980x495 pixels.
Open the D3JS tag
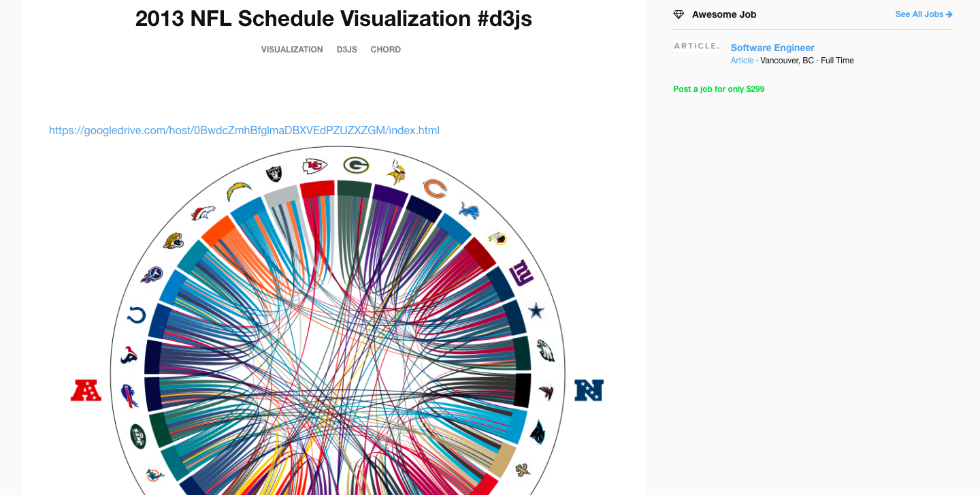(346, 50)
